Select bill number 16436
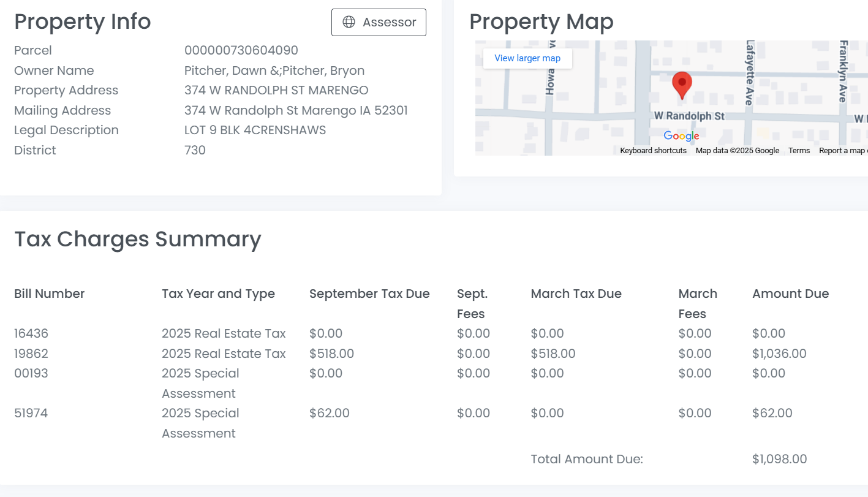 click(31, 333)
